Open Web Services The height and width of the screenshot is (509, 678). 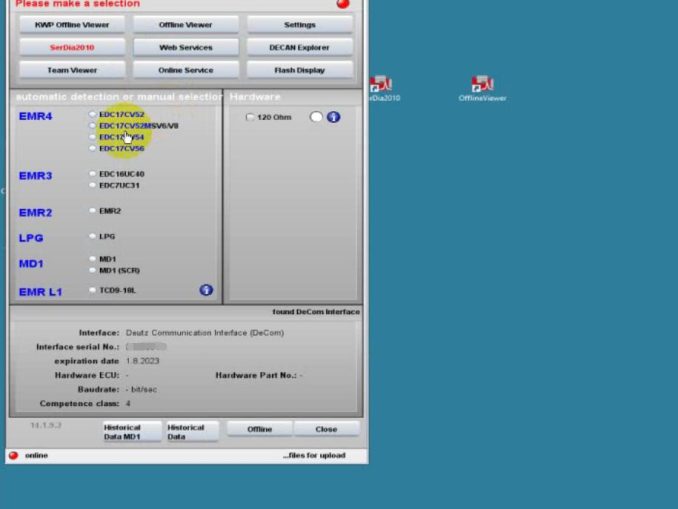(185, 47)
